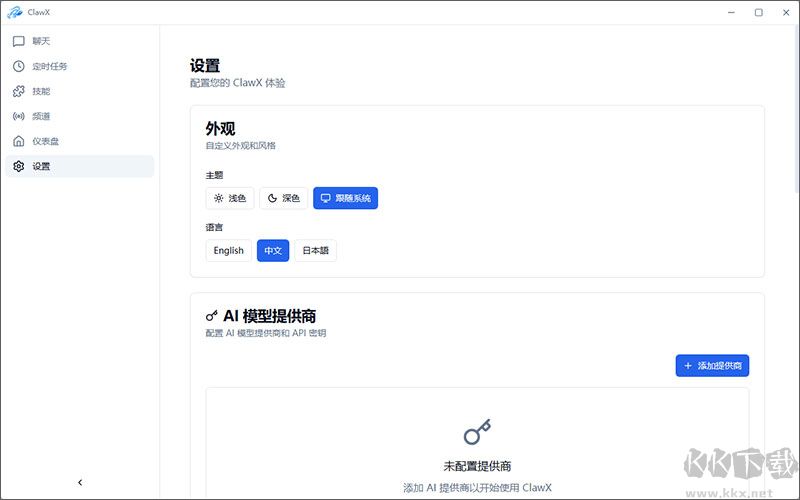Open the 聊天 chat page
This screenshot has width=800, height=500.
point(80,41)
